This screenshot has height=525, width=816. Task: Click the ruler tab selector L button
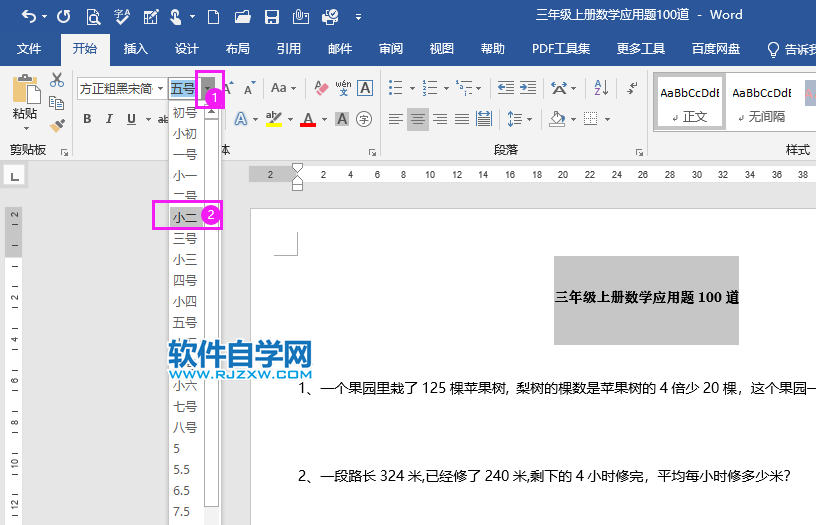[x=15, y=176]
